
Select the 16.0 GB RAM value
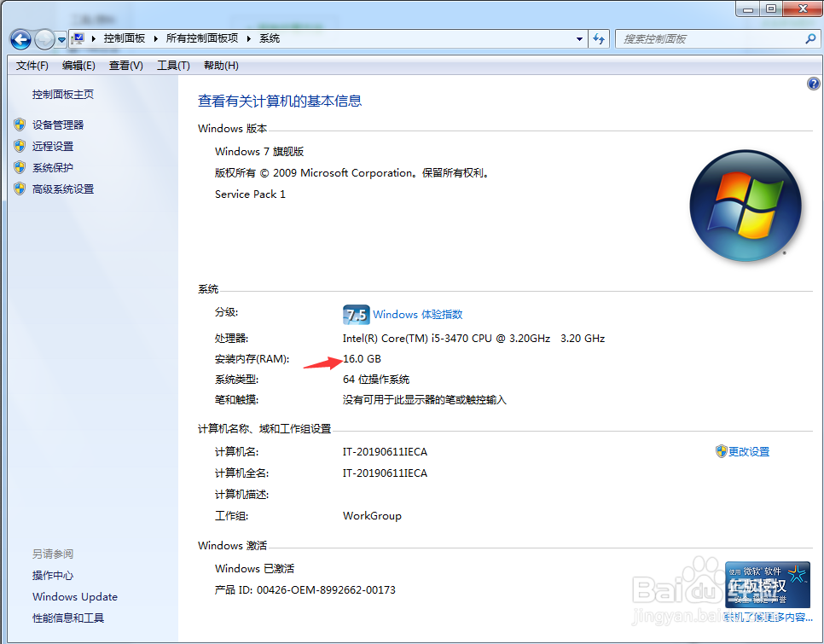[362, 359]
